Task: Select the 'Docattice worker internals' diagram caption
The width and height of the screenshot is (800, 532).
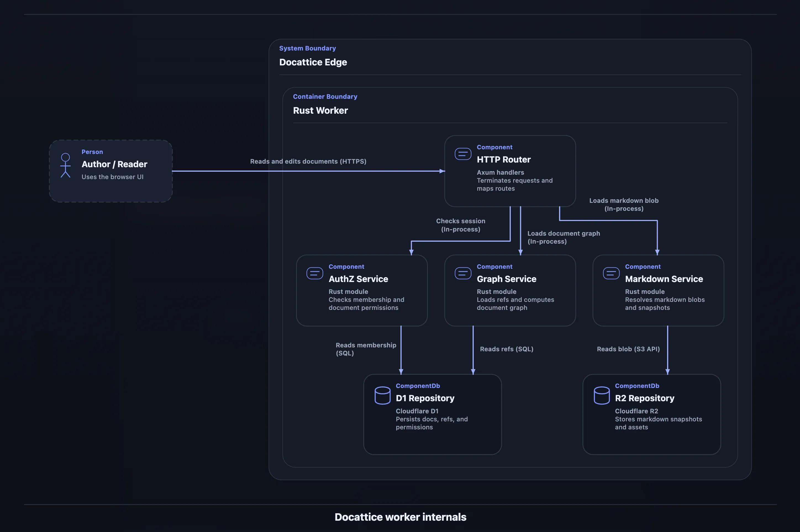Action: [400, 517]
